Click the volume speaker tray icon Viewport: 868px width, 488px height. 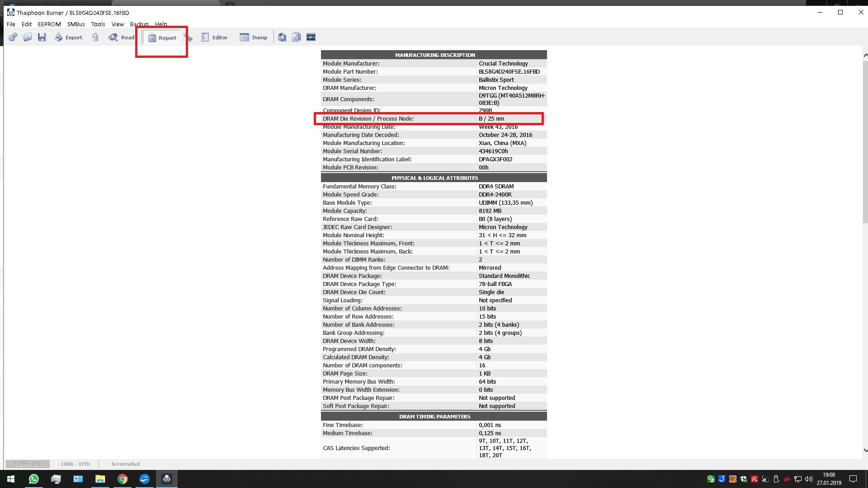(x=809, y=479)
